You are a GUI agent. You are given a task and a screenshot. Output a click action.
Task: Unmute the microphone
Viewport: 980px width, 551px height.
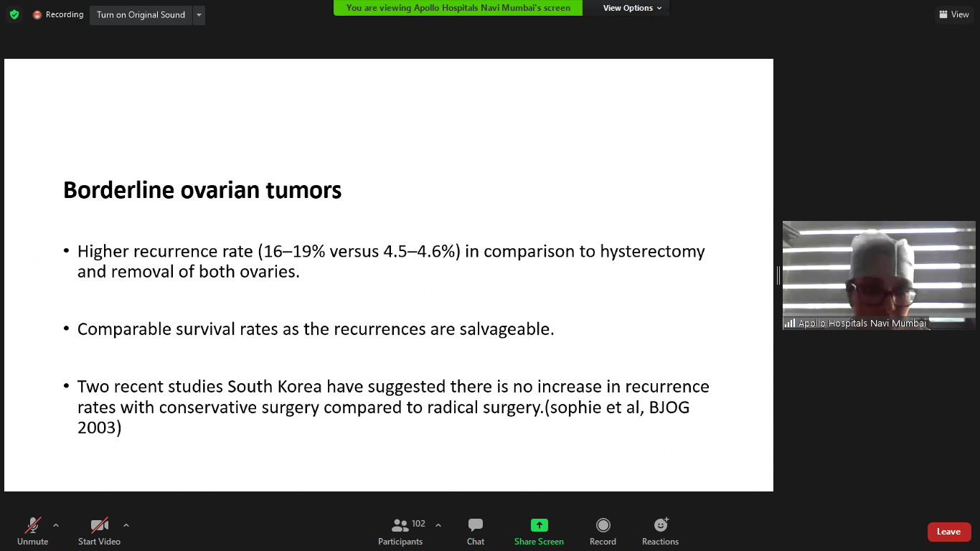pos(32,525)
